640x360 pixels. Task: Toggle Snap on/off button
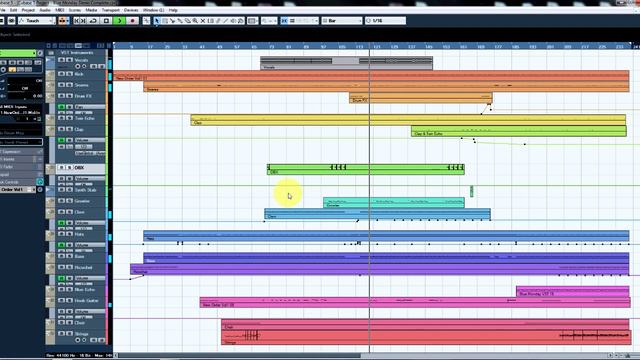pos(284,20)
